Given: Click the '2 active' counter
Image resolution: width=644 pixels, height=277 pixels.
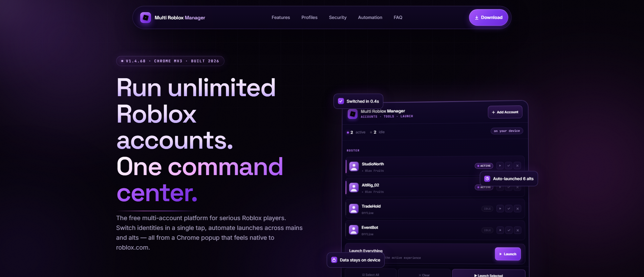Looking at the screenshot, I should (x=356, y=132).
